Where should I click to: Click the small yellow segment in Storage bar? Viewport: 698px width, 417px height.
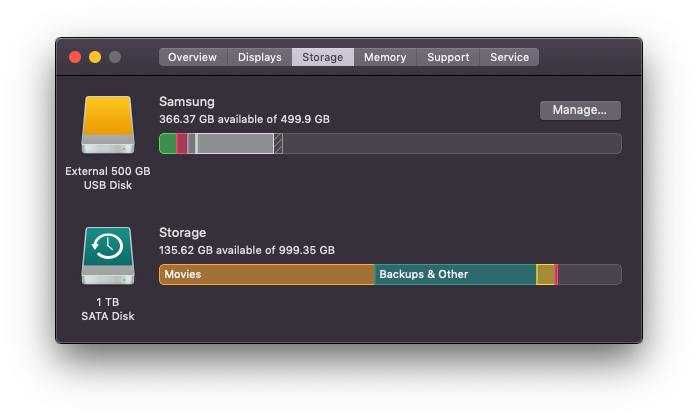click(x=545, y=275)
